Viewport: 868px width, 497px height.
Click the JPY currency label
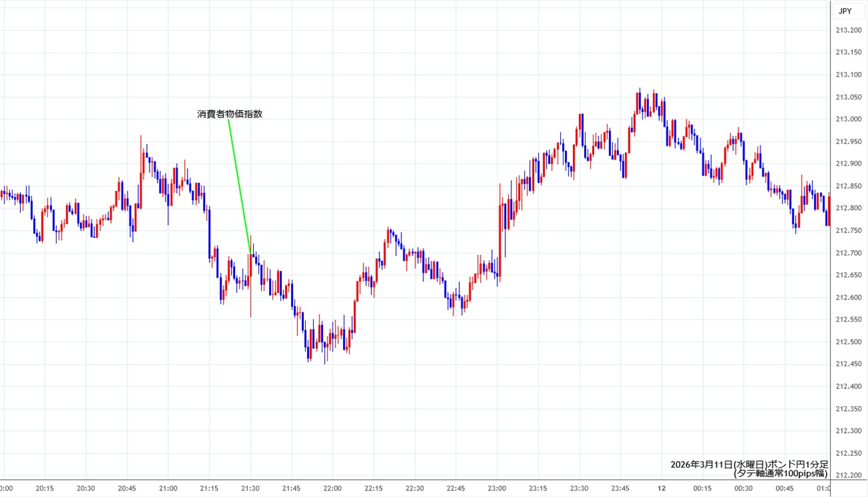(x=845, y=11)
